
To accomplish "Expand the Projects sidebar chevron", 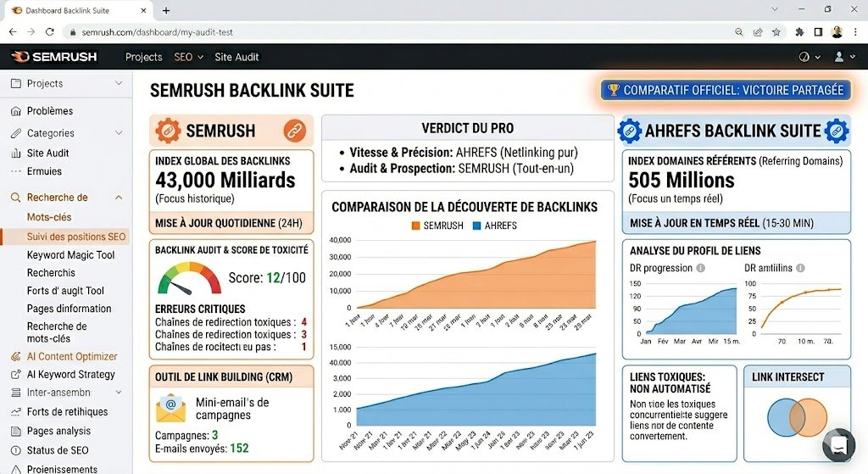I will [119, 83].
